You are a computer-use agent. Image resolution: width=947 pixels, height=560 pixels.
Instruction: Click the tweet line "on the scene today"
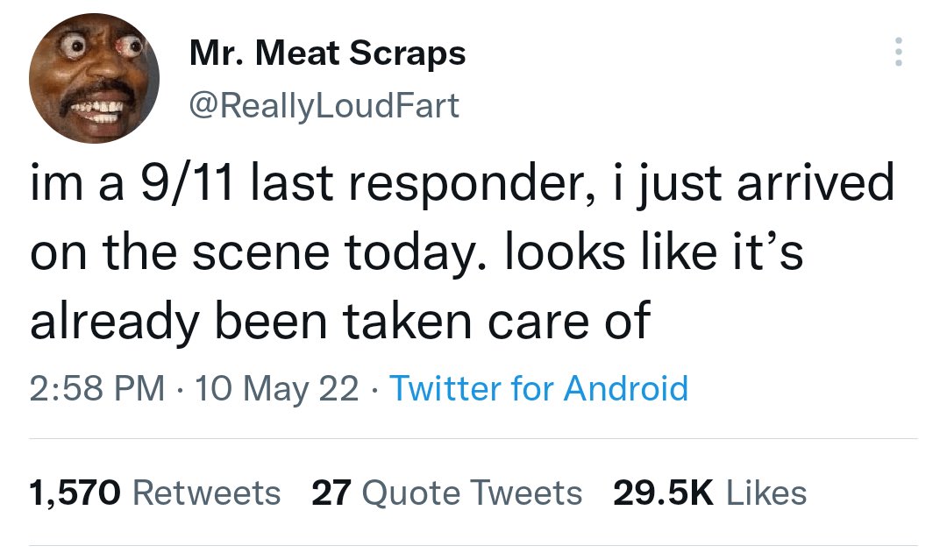click(x=417, y=252)
